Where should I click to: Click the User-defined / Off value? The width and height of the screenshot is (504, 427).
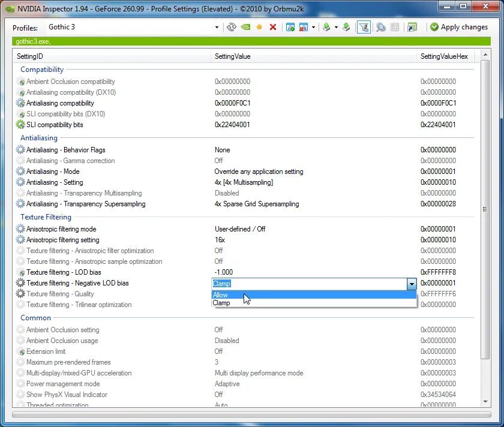240,228
